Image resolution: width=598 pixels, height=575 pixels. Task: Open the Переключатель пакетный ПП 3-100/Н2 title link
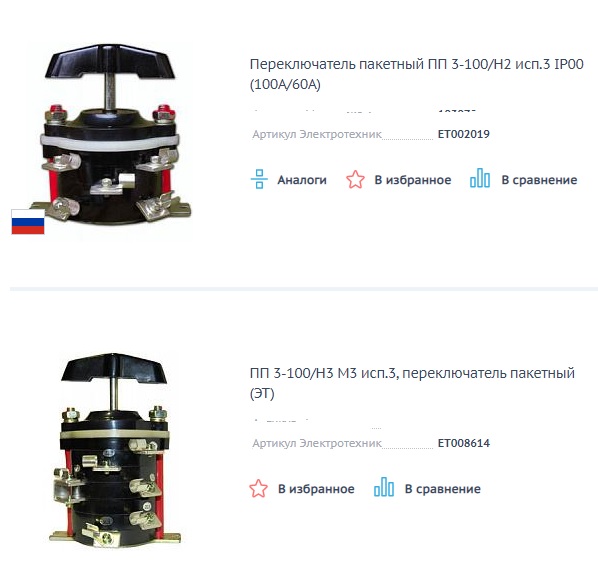tap(416, 74)
